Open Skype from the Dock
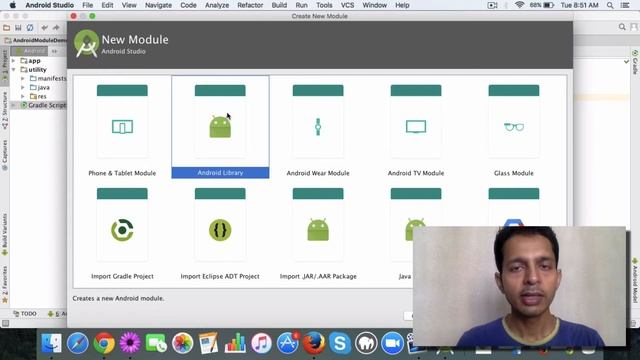 pyautogui.click(x=340, y=343)
